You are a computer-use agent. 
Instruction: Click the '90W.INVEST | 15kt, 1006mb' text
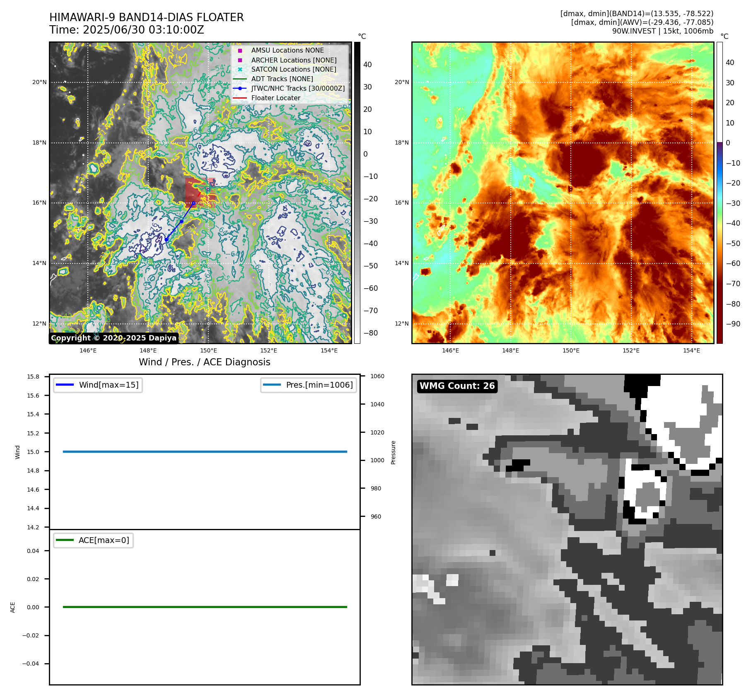[x=663, y=31]
